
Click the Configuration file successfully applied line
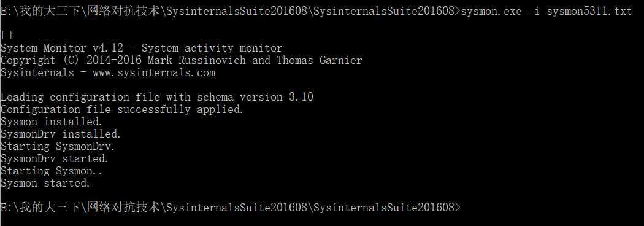(123, 110)
